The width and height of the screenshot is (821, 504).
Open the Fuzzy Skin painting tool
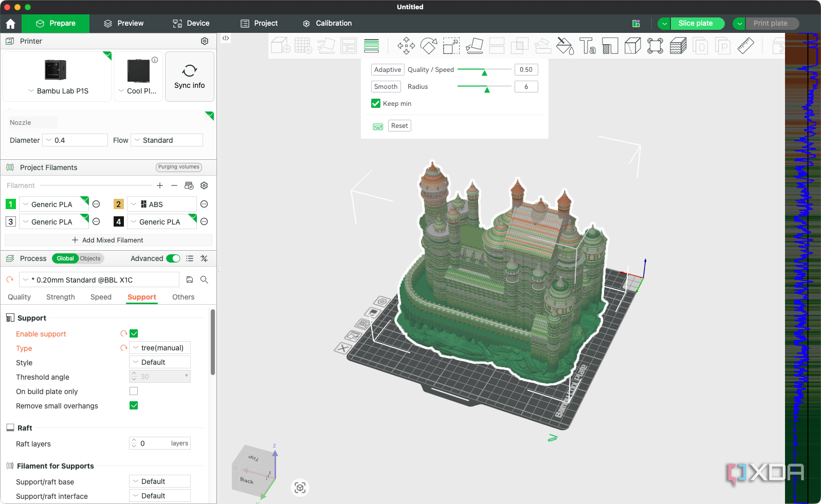pyautogui.click(x=678, y=46)
